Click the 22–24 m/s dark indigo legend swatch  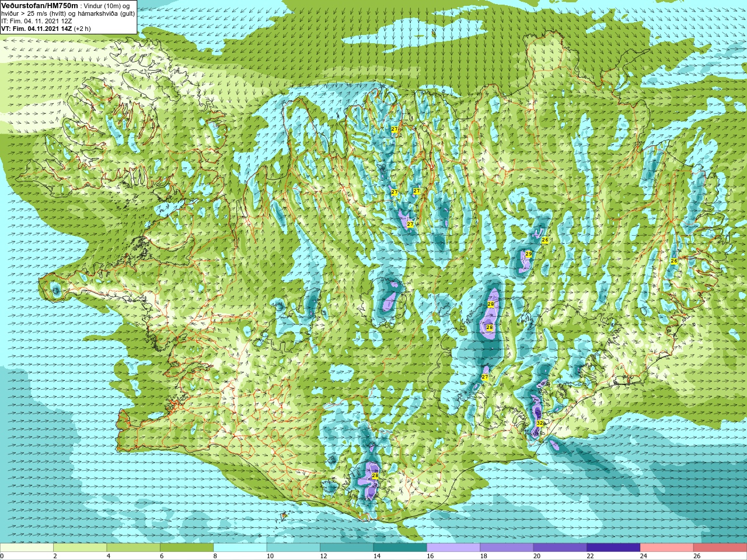[x=613, y=547]
